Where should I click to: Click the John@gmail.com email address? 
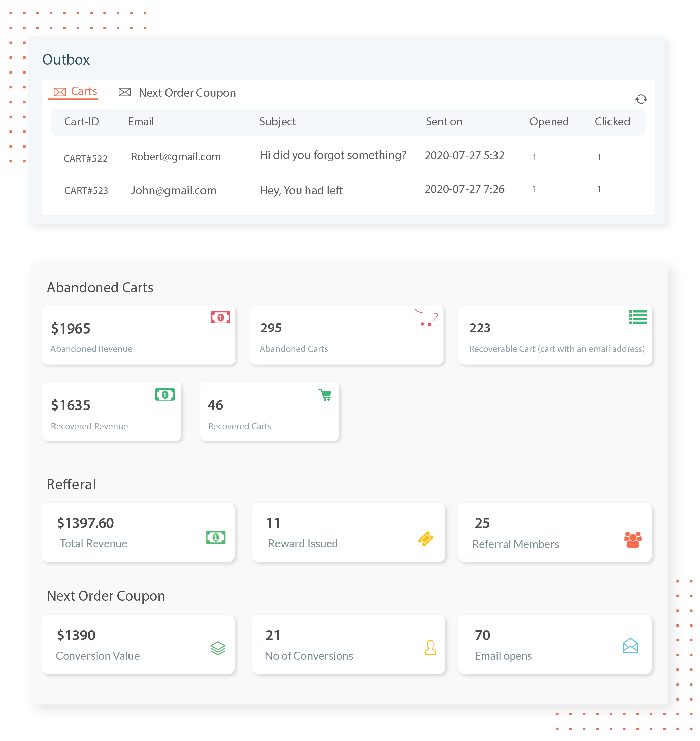(174, 191)
